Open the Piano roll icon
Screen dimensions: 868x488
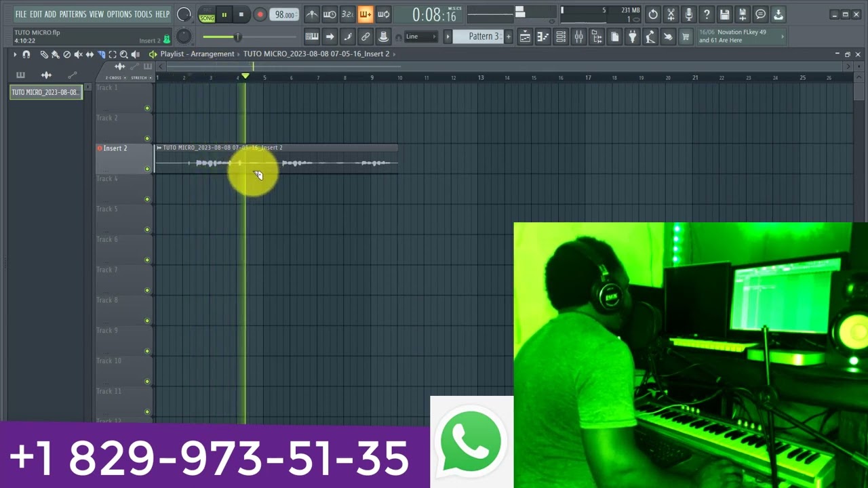[542, 37]
